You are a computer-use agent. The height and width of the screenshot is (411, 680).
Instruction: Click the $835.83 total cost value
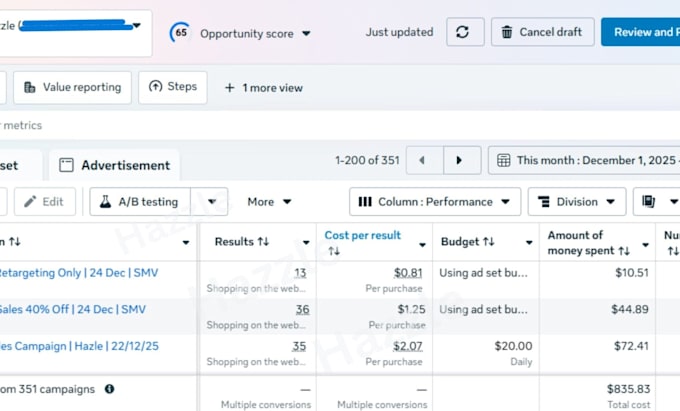click(628, 389)
